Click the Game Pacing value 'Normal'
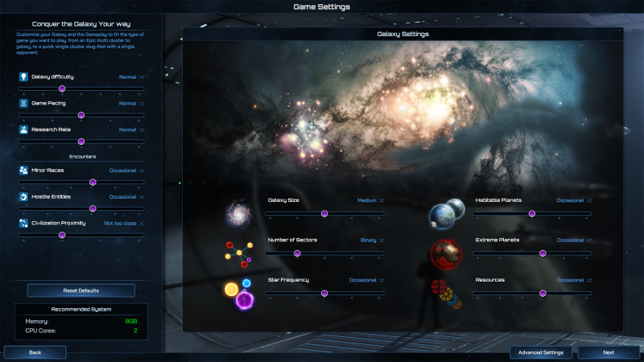The width and height of the screenshot is (644, 362). (127, 104)
